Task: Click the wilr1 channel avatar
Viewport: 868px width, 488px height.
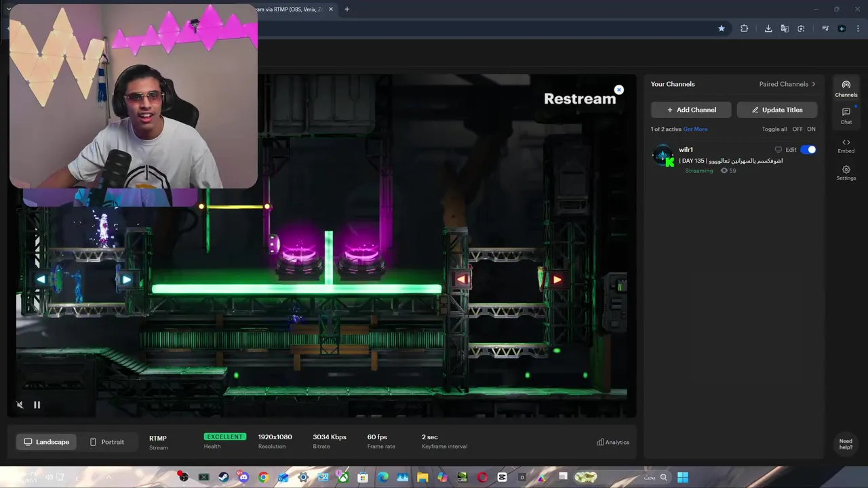Action: pyautogui.click(x=663, y=156)
